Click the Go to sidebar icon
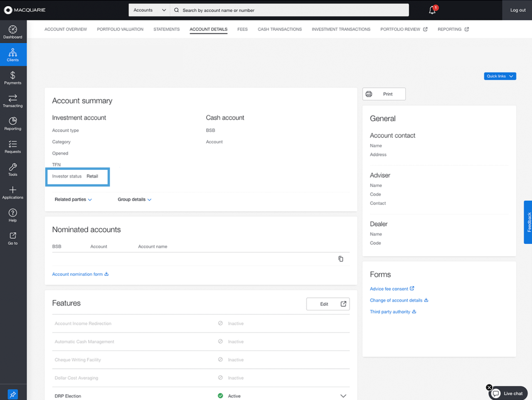The width and height of the screenshot is (532, 400). (x=13, y=238)
